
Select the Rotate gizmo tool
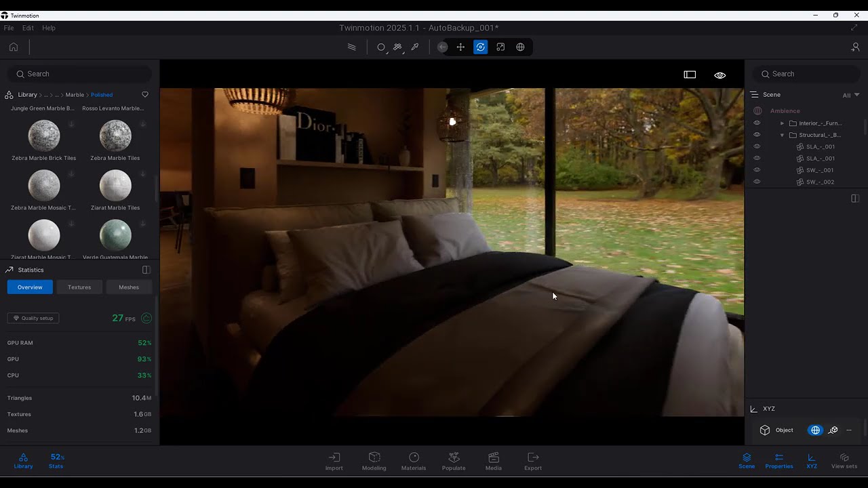[481, 47]
